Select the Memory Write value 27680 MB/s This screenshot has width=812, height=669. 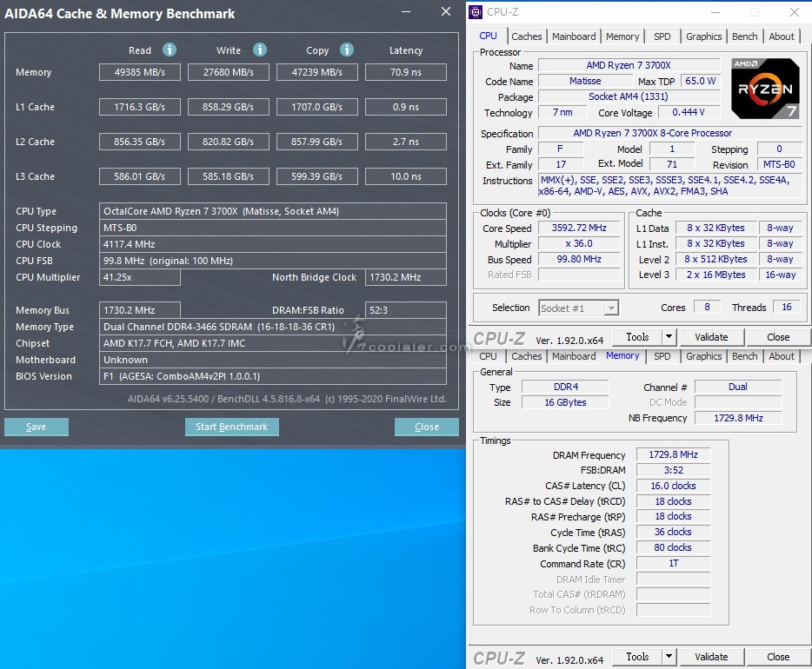pyautogui.click(x=229, y=72)
